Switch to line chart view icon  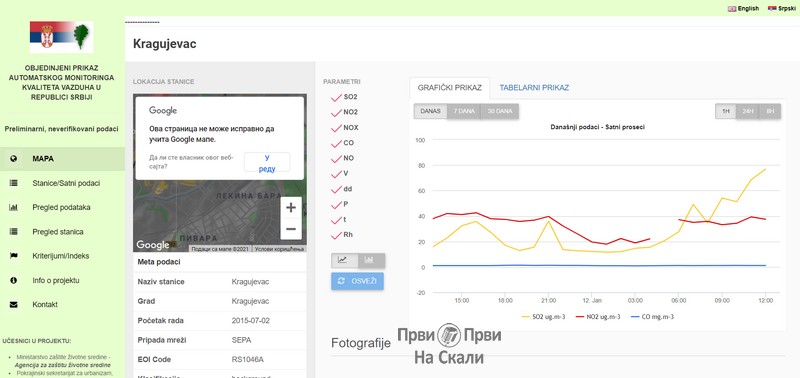point(344,260)
